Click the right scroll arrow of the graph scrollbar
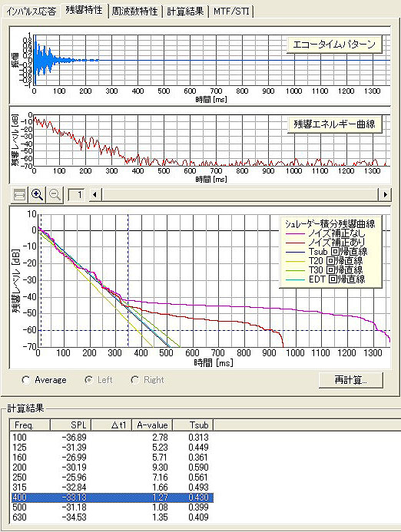401x532 pixels. tap(385, 195)
